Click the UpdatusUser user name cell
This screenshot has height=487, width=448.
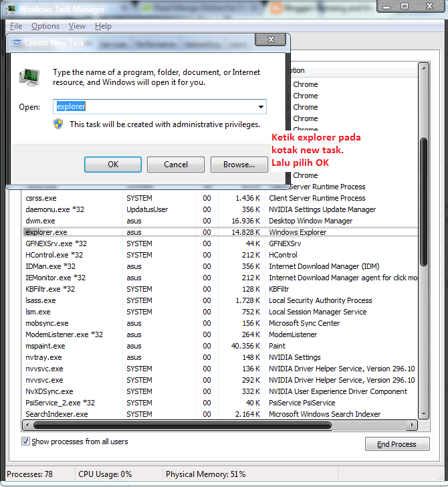[x=147, y=209]
